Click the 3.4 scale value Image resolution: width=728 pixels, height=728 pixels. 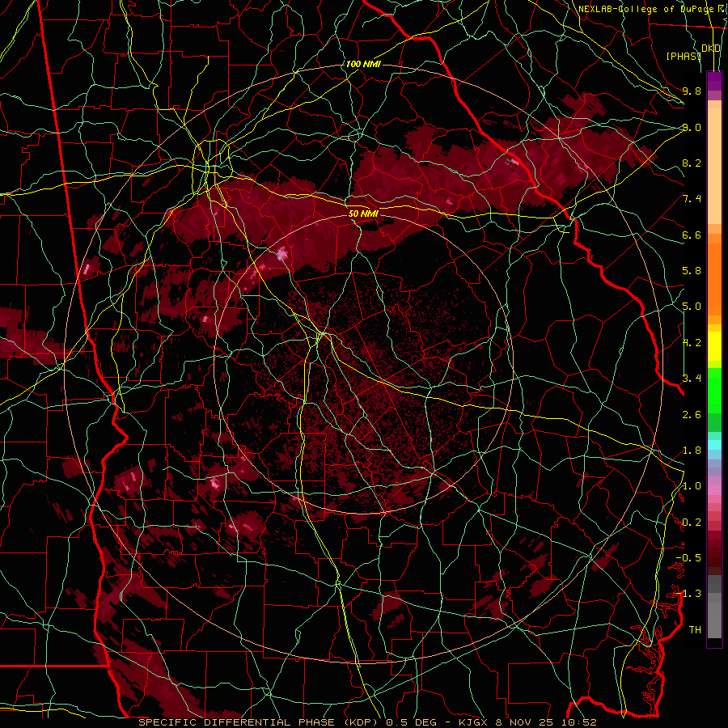tap(692, 379)
